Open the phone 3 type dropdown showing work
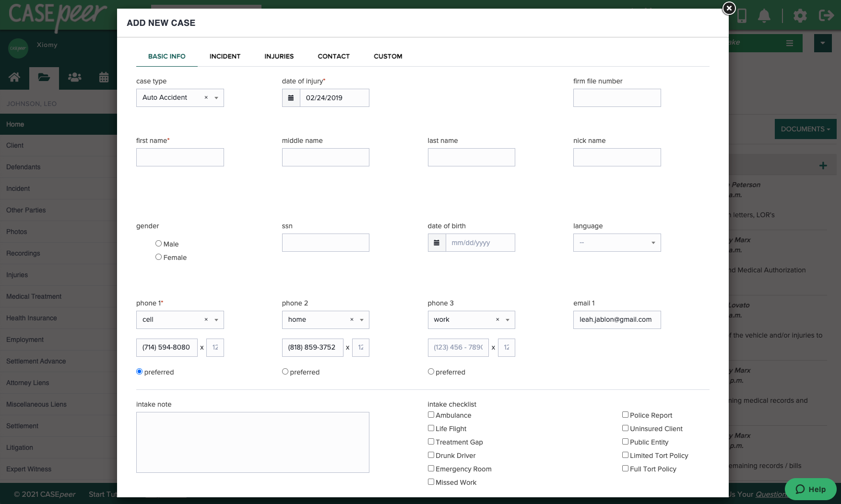841x504 pixels. 507,320
